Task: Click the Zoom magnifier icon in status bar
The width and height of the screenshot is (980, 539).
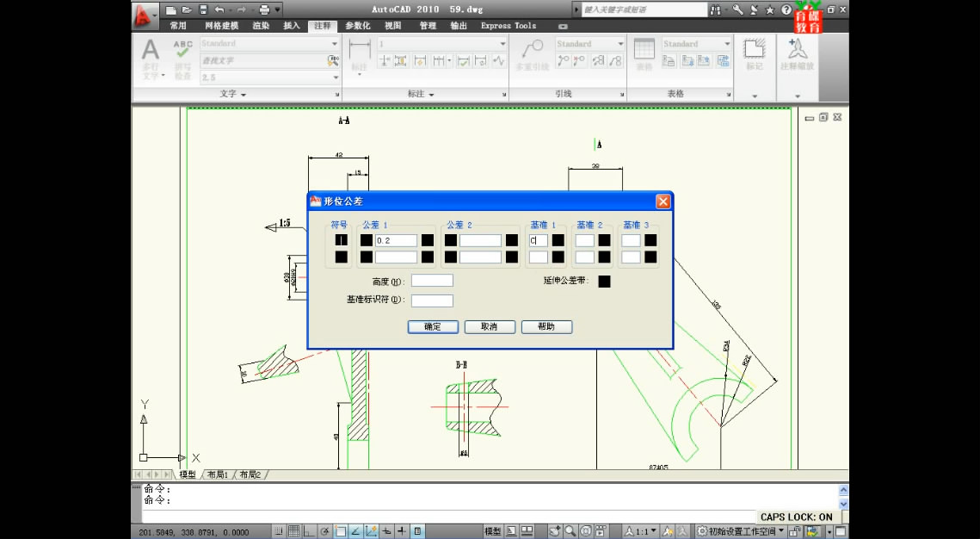Action: [x=570, y=531]
